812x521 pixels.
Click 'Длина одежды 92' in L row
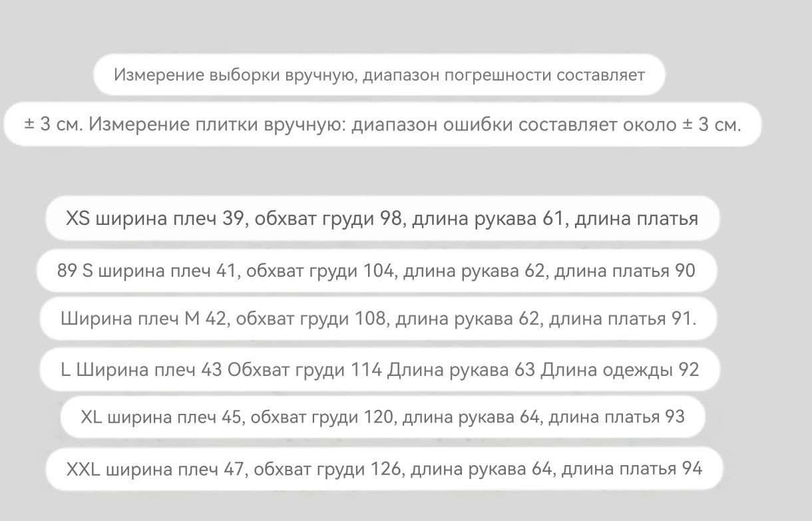click(x=620, y=369)
